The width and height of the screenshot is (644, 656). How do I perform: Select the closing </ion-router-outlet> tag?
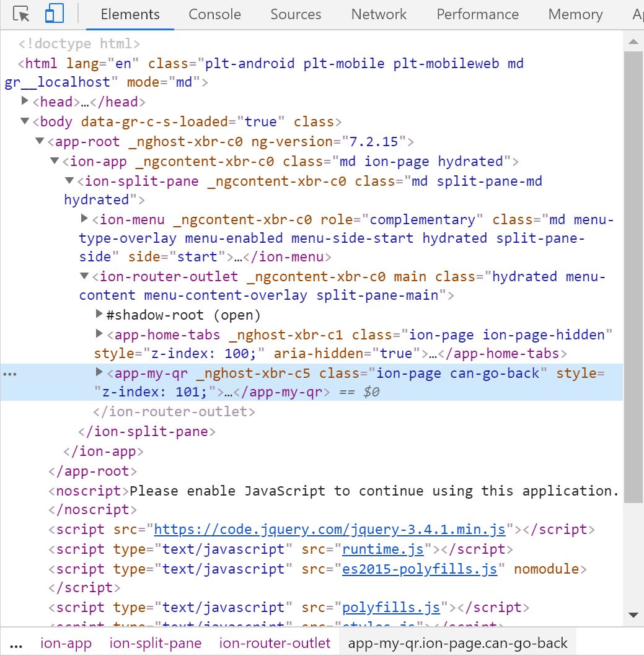pos(174,411)
